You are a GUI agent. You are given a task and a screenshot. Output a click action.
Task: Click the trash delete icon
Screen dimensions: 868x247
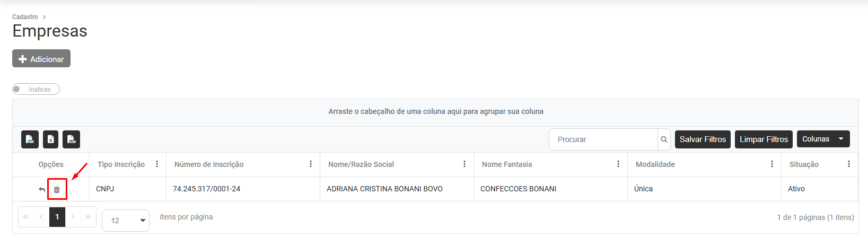[x=57, y=189]
